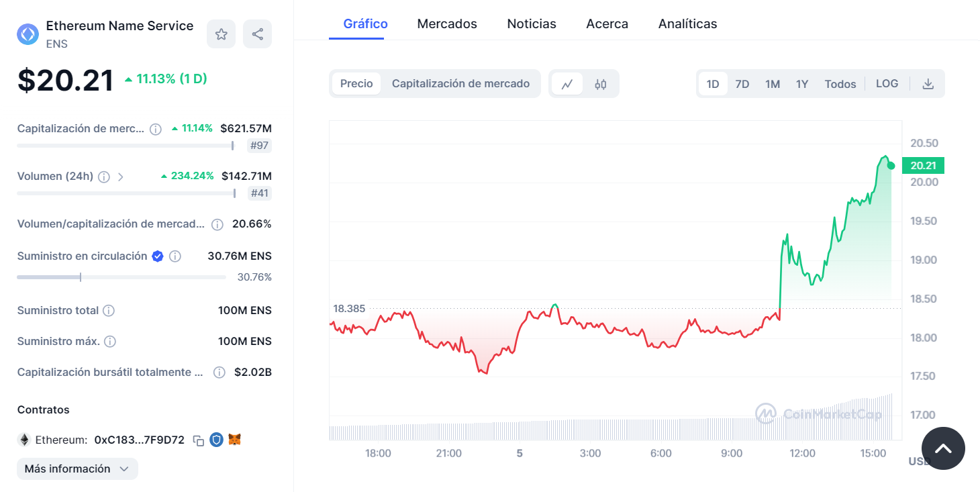Image resolution: width=980 pixels, height=492 pixels.
Task: Add ENS to watchlist with star icon
Action: [x=221, y=34]
